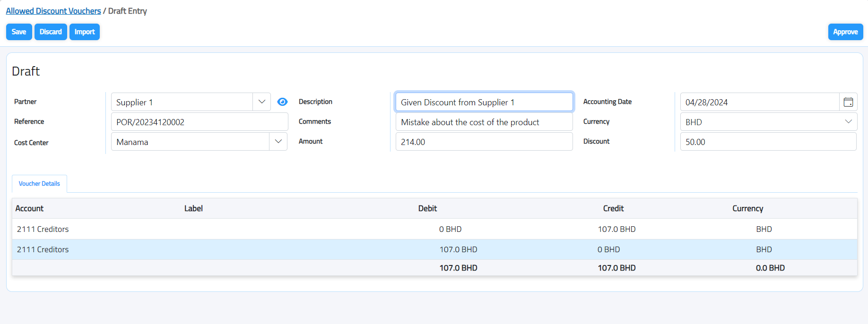Focus the Description input field
The height and width of the screenshot is (324, 868).
tap(484, 102)
